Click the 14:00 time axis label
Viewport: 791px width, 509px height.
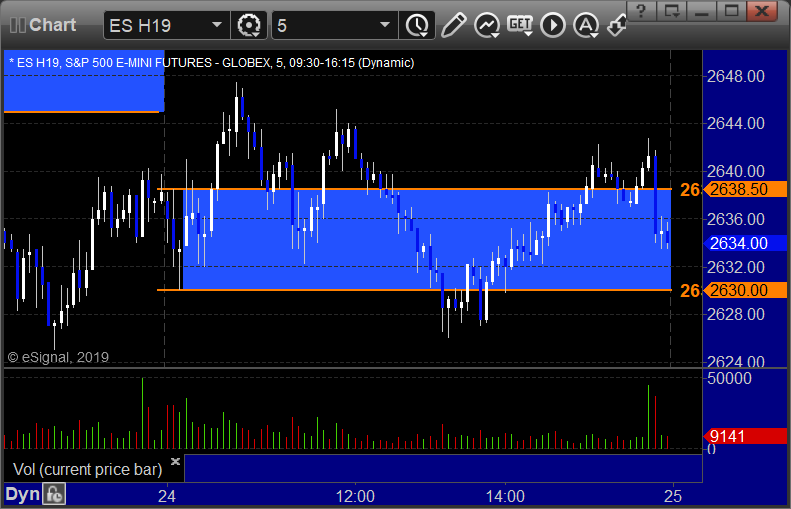[x=505, y=496]
